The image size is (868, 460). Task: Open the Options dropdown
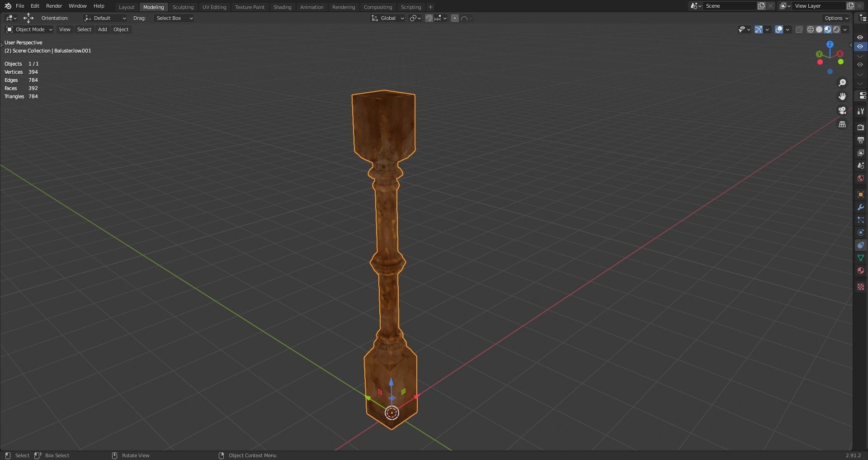click(836, 18)
